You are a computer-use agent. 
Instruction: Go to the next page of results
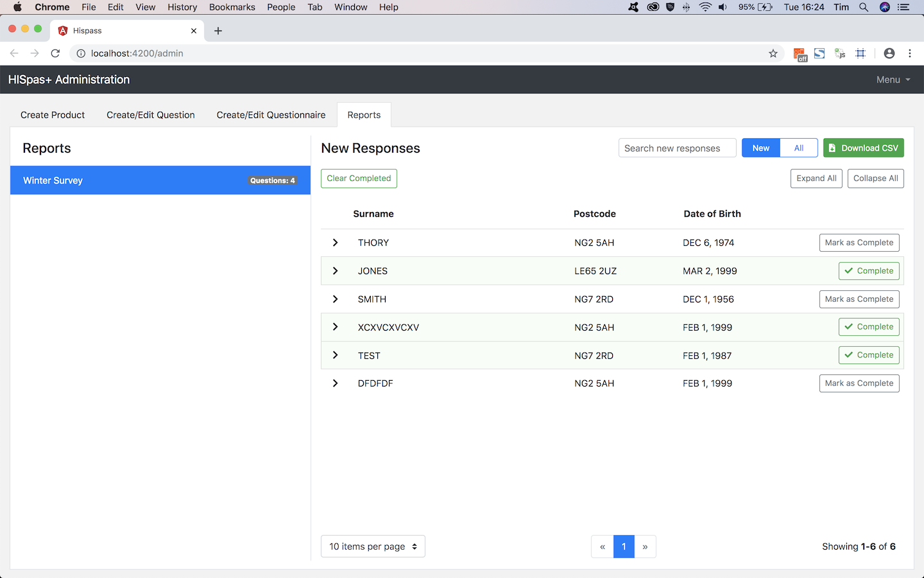[x=645, y=547]
